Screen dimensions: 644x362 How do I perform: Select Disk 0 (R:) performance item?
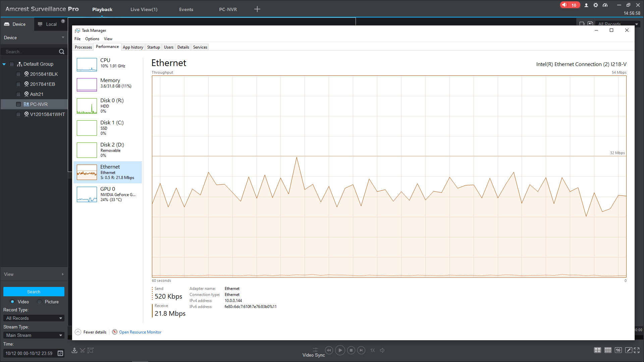coord(108,106)
